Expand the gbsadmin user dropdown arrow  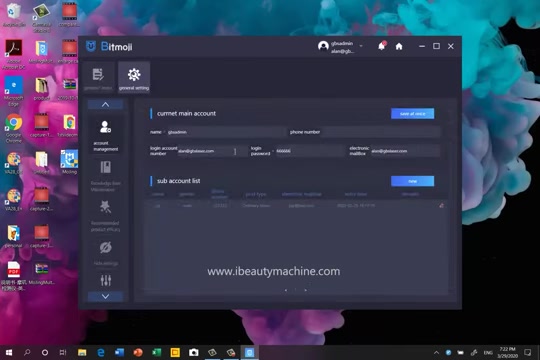click(361, 45)
